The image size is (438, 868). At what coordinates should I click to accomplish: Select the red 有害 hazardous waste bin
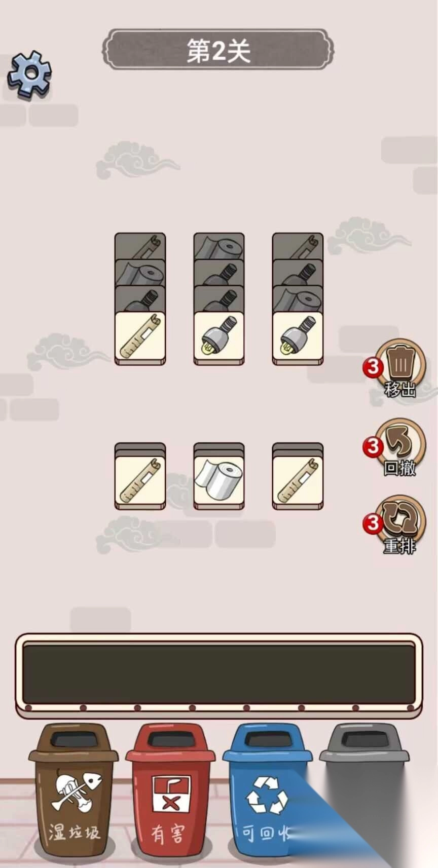[170, 789]
